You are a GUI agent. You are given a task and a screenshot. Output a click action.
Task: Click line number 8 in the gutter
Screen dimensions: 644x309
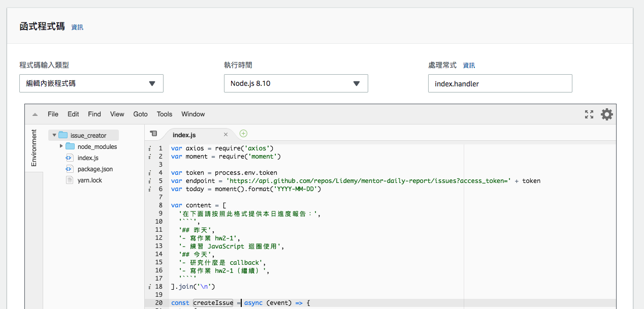(160, 205)
